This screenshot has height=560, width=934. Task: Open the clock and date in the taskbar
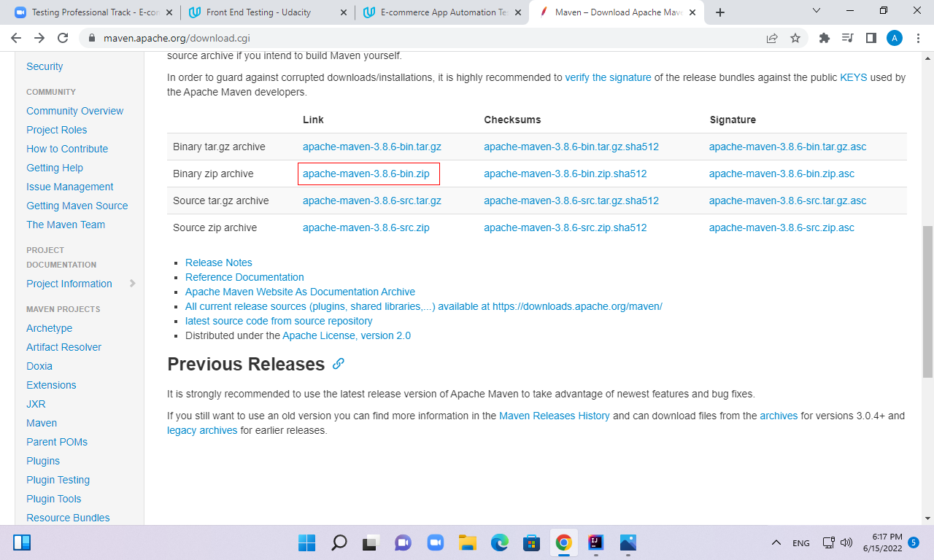click(881, 542)
